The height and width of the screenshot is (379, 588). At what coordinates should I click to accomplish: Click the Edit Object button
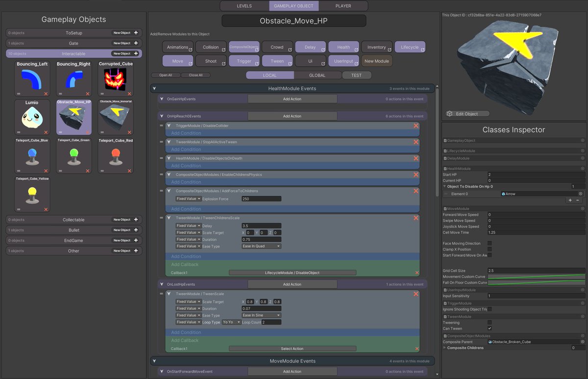[x=467, y=114]
